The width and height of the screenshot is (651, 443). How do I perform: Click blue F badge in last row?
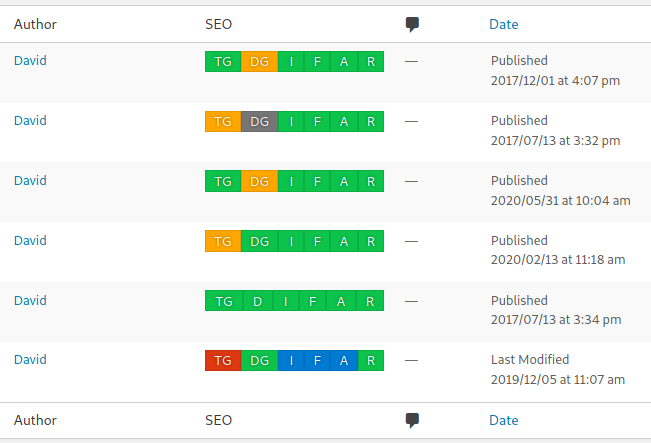(317, 360)
